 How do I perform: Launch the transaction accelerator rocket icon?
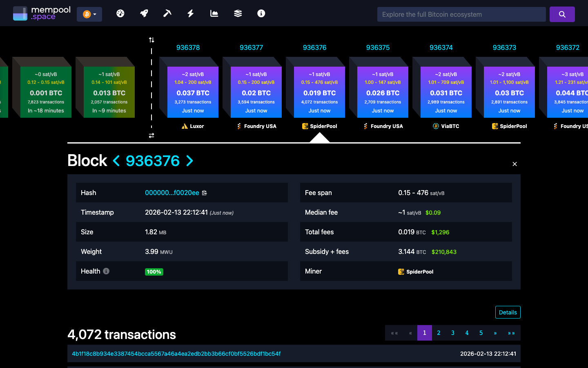[144, 13]
